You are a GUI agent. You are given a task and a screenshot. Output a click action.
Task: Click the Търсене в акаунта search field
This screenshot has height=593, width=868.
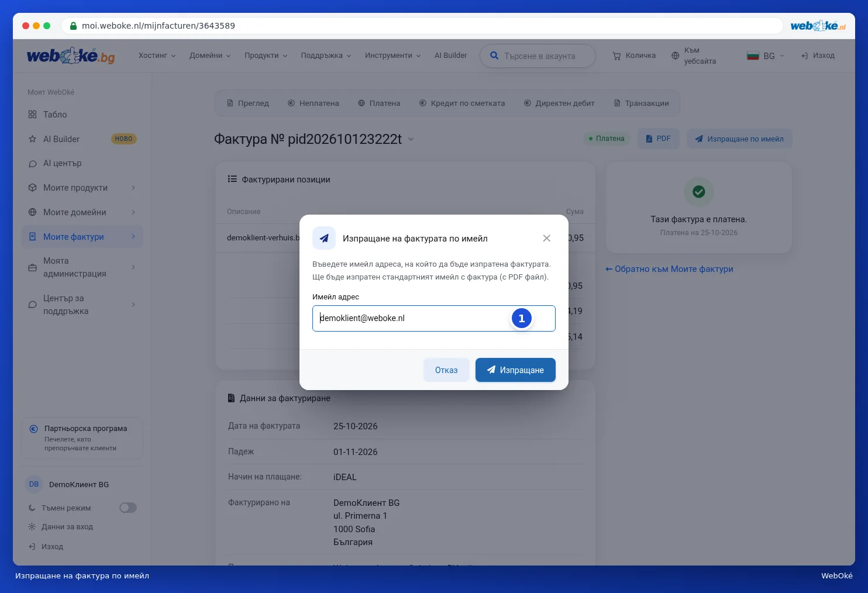[538, 56]
